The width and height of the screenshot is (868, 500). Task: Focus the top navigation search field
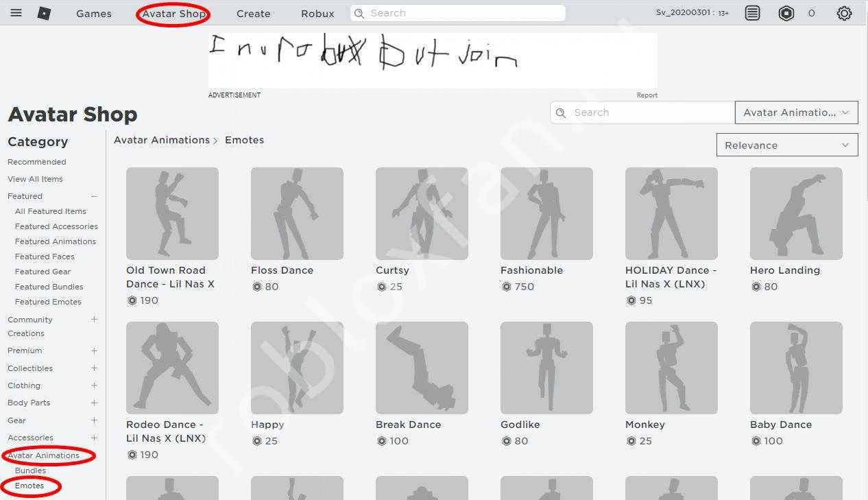pyautogui.click(x=457, y=13)
